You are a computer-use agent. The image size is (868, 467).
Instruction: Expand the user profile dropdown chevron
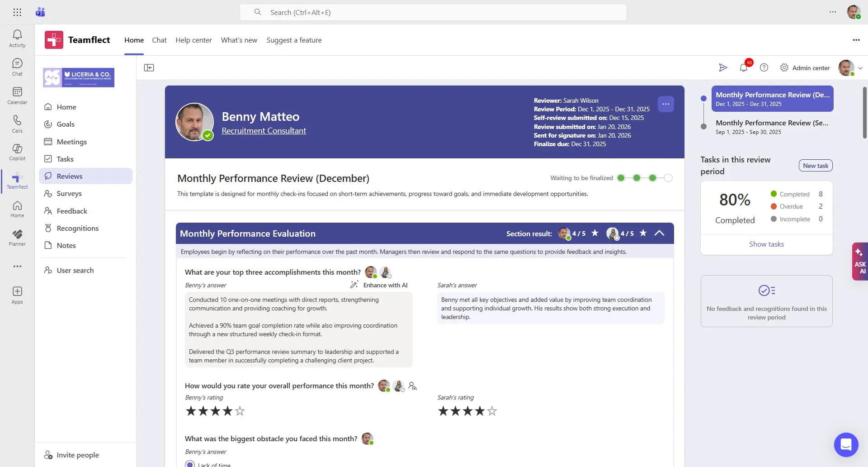coord(860,68)
